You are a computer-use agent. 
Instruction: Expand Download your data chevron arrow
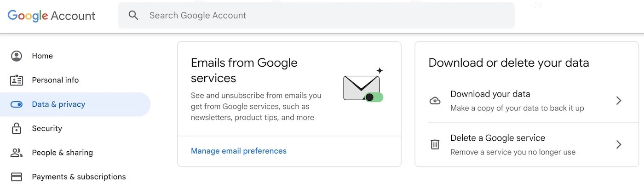tap(619, 101)
